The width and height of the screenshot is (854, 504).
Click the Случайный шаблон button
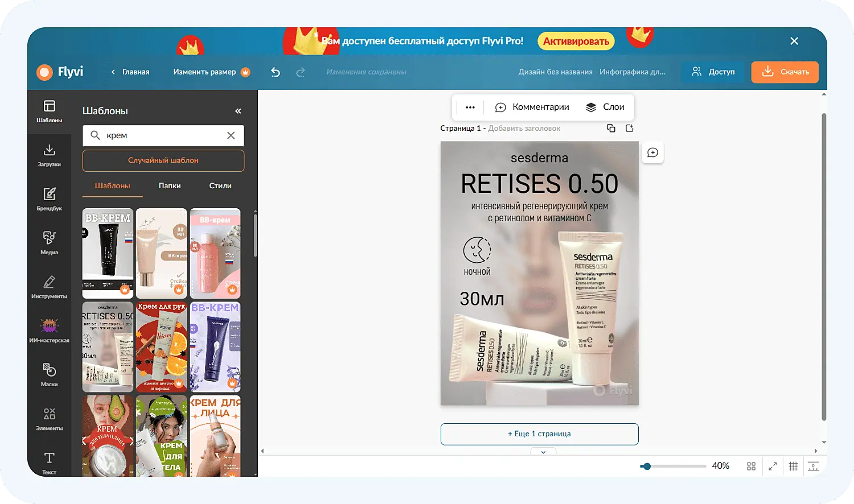(x=163, y=160)
